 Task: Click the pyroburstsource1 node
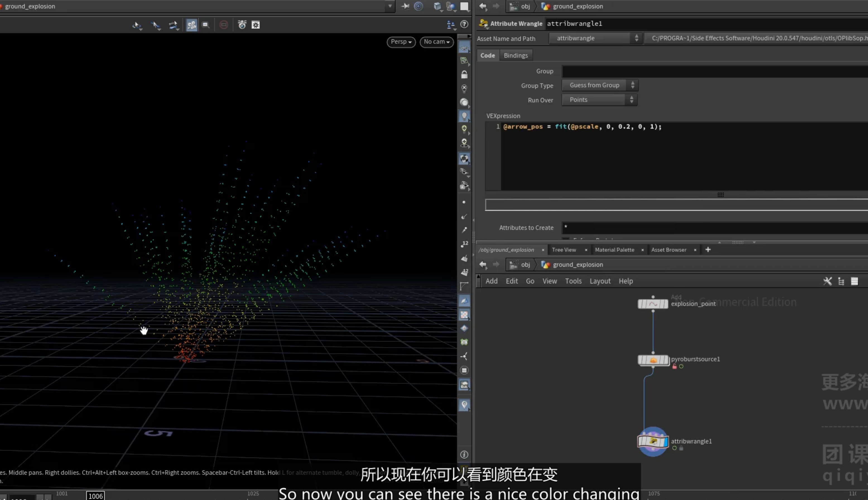[653, 360]
